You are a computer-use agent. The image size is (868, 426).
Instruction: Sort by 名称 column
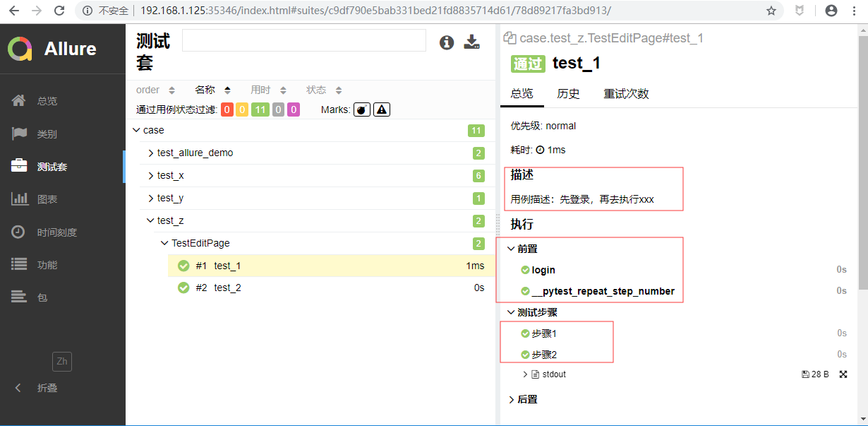click(213, 90)
